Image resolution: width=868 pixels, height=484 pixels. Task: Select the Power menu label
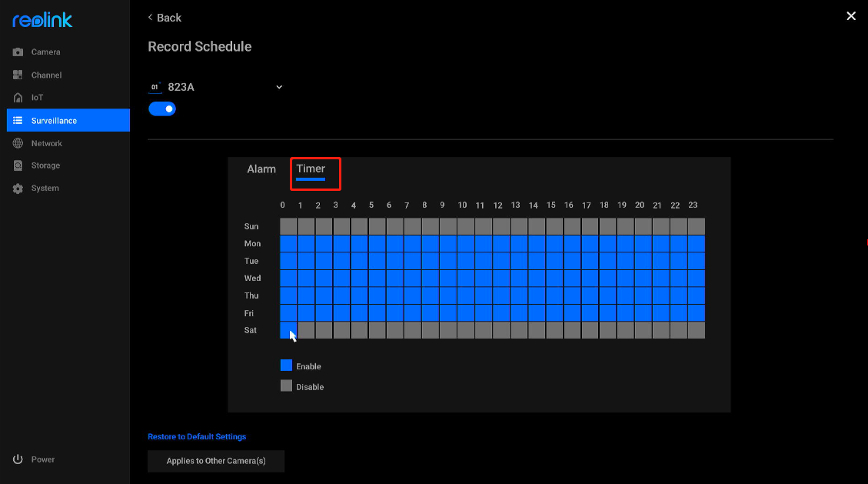tap(42, 459)
